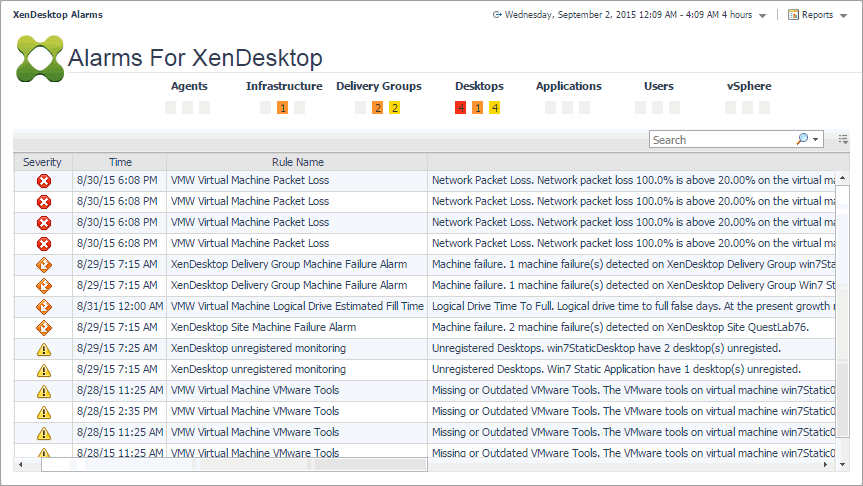The height and width of the screenshot is (486, 863).
Task: Sort by the Severity column header
Action: (42, 162)
